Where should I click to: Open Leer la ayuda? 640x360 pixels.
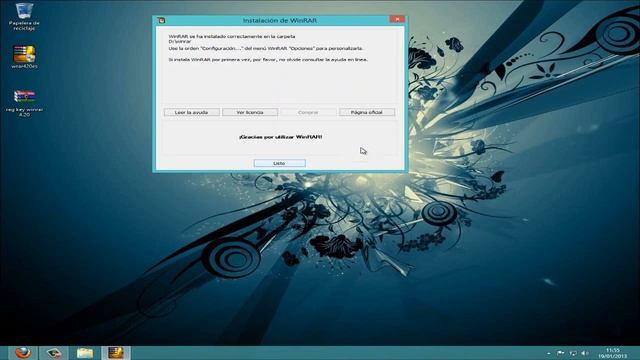191,112
